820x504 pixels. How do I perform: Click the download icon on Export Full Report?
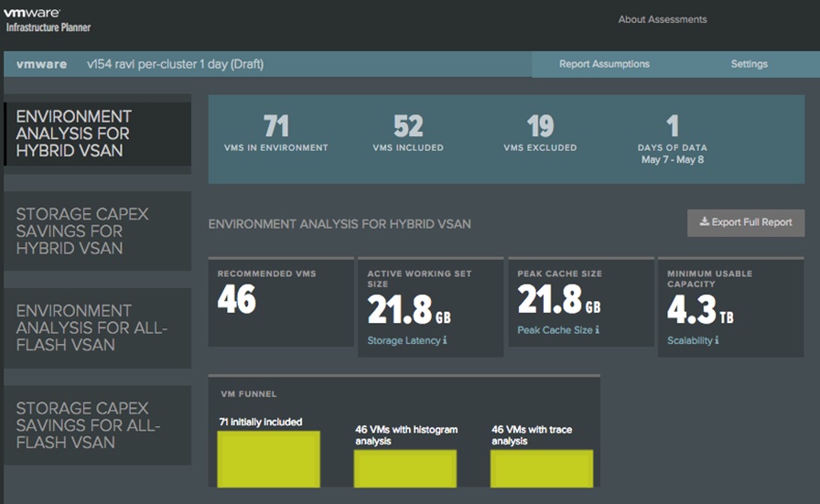pos(705,221)
